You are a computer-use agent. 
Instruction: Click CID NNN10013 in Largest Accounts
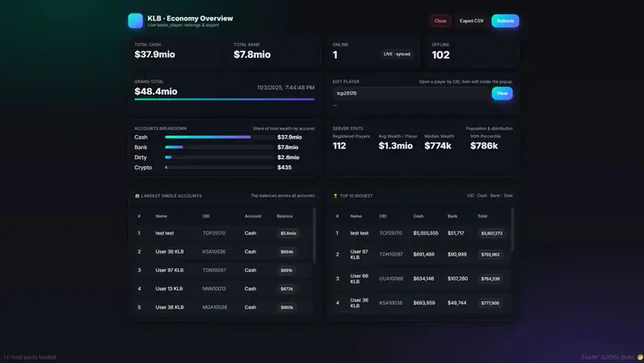coord(214,289)
